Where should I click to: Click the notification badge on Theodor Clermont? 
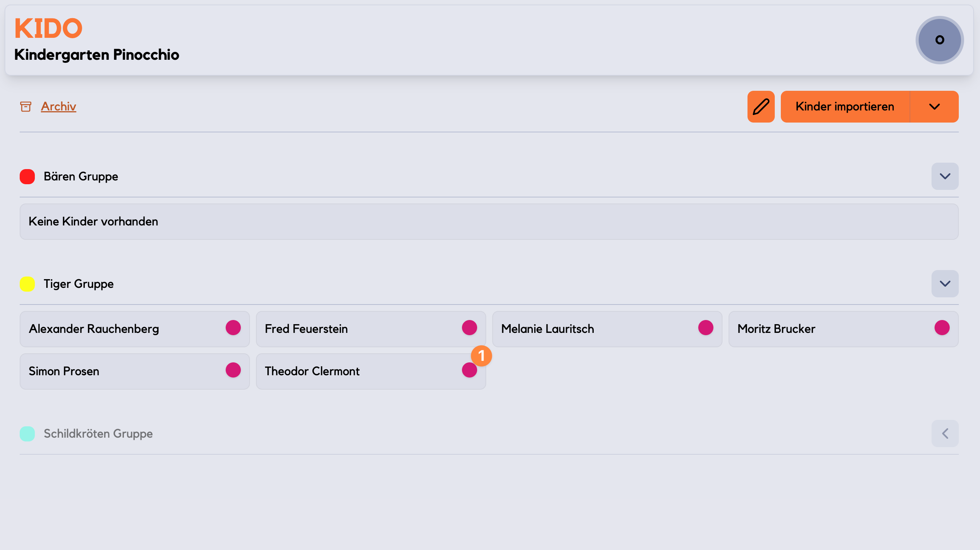(x=481, y=356)
